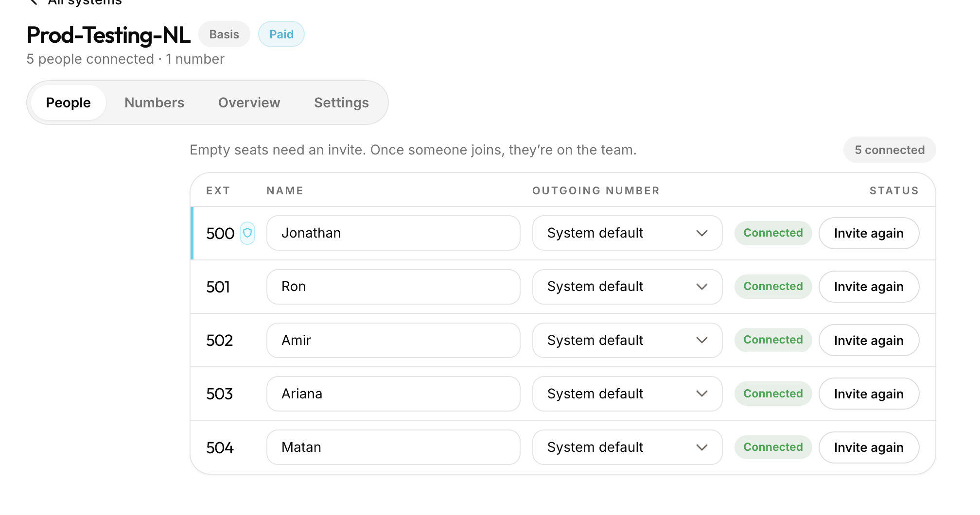Click Amir's Connected status badge
This screenshot has height=515, width=980.
tap(773, 340)
